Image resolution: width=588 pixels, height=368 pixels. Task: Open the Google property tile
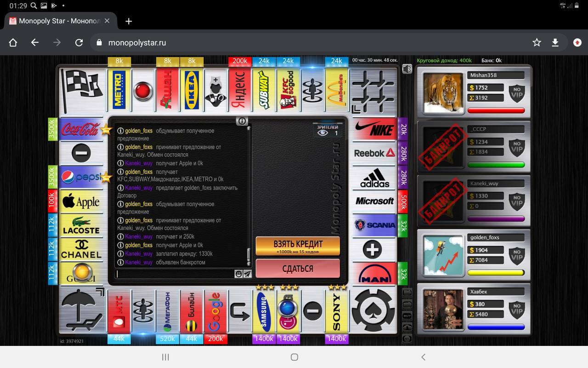215,311
